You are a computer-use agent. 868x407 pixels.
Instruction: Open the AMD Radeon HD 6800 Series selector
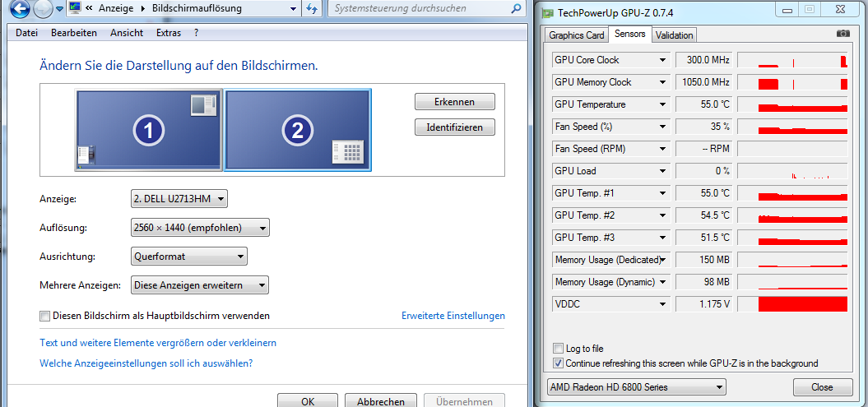pyautogui.click(x=637, y=387)
